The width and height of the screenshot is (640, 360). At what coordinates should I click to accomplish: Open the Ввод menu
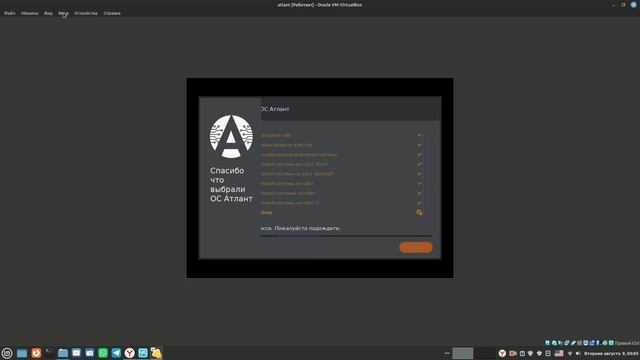pyautogui.click(x=63, y=13)
